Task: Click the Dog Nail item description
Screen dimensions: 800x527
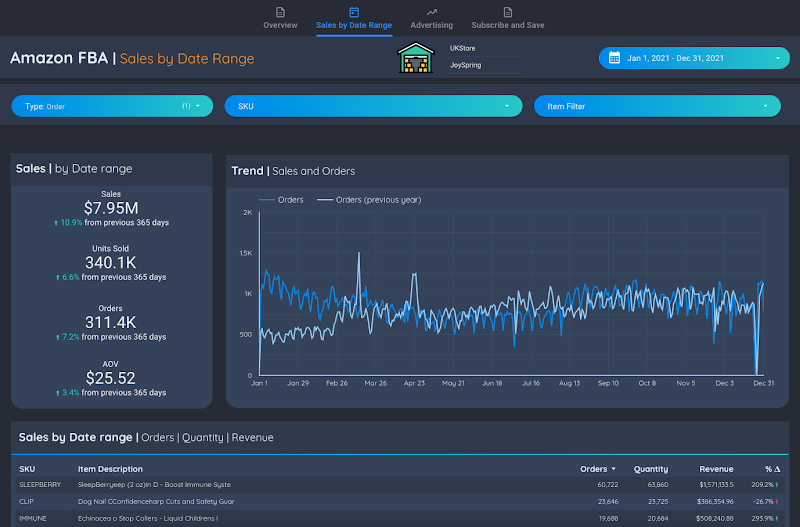Action: point(156,501)
